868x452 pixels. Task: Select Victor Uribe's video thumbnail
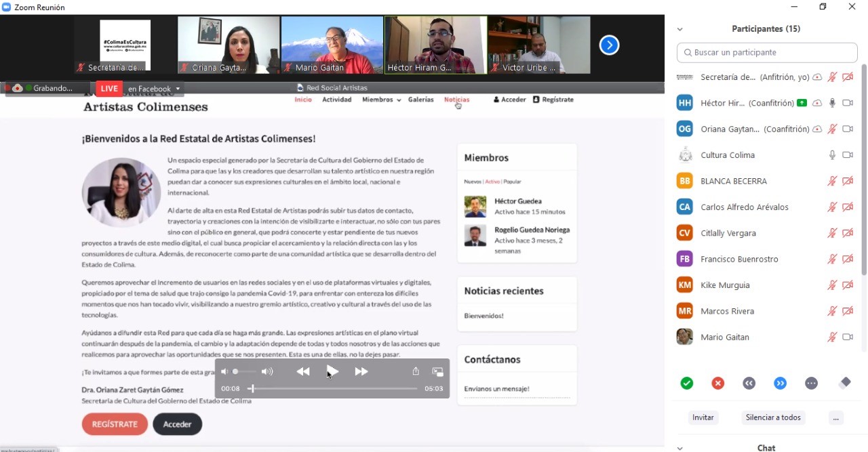click(x=539, y=45)
